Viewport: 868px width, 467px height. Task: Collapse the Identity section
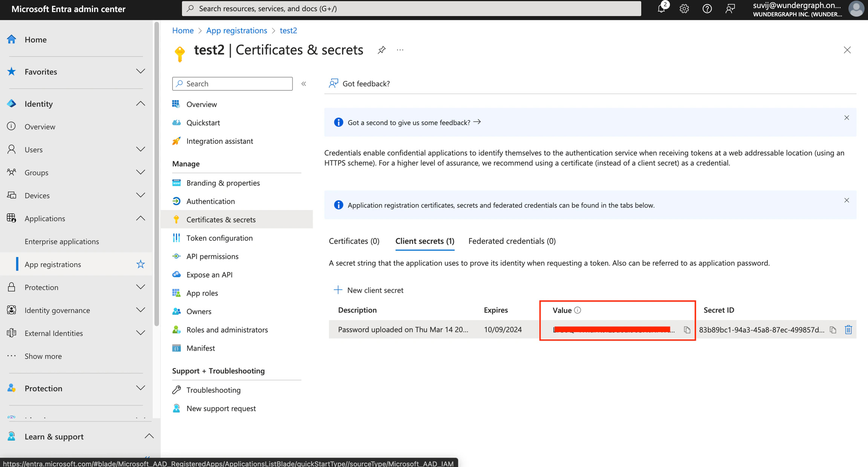[x=140, y=103]
